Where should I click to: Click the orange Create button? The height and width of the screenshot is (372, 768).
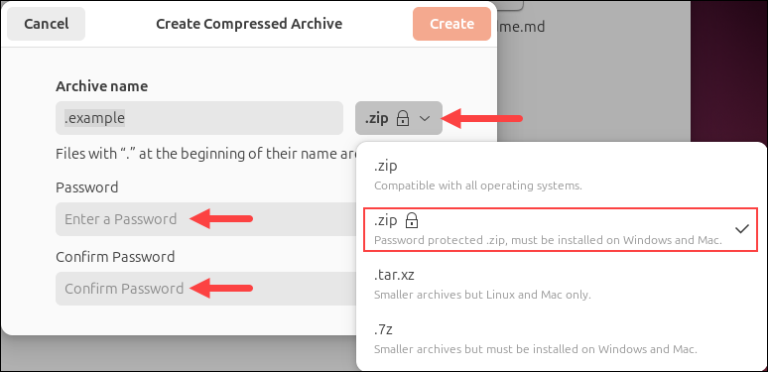pyautogui.click(x=452, y=23)
